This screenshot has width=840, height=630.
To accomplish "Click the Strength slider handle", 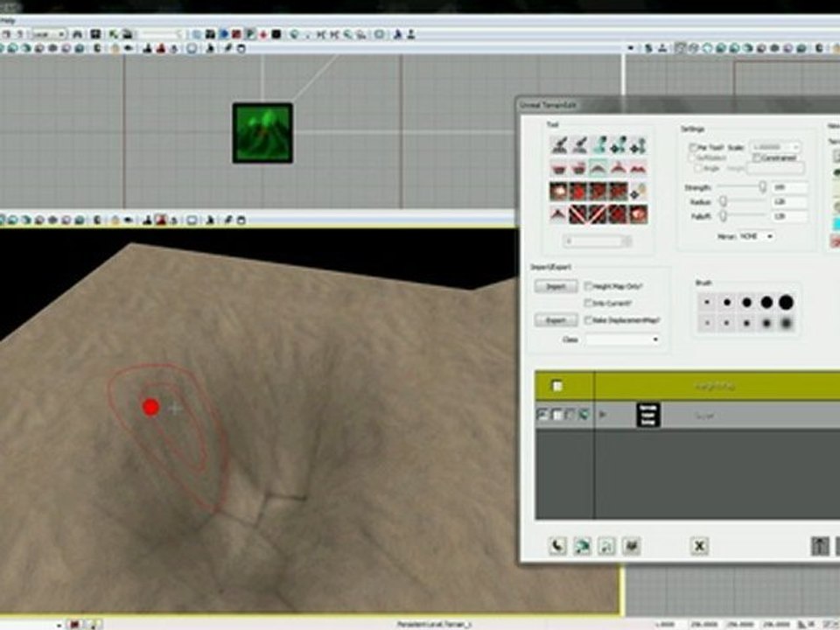I will 762,187.
